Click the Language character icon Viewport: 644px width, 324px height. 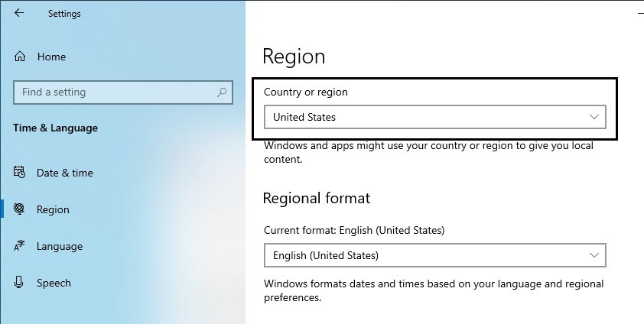pos(20,246)
